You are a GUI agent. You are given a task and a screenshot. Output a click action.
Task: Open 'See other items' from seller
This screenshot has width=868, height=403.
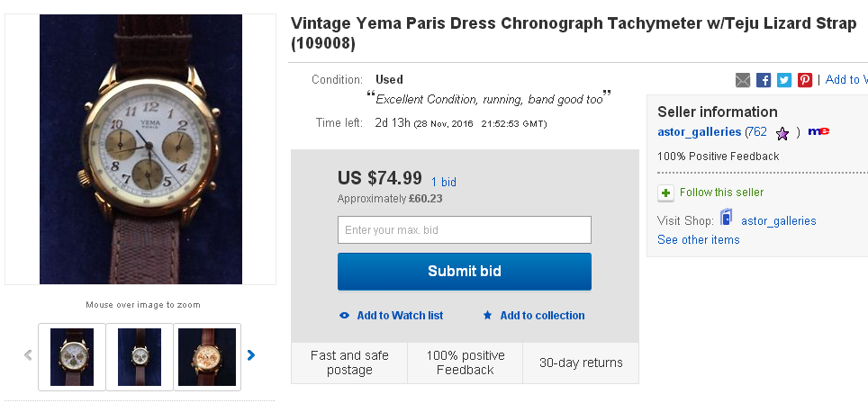coord(699,240)
